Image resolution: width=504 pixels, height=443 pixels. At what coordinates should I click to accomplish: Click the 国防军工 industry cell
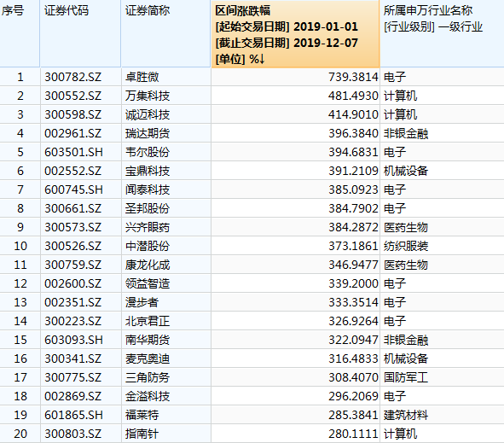click(x=406, y=377)
